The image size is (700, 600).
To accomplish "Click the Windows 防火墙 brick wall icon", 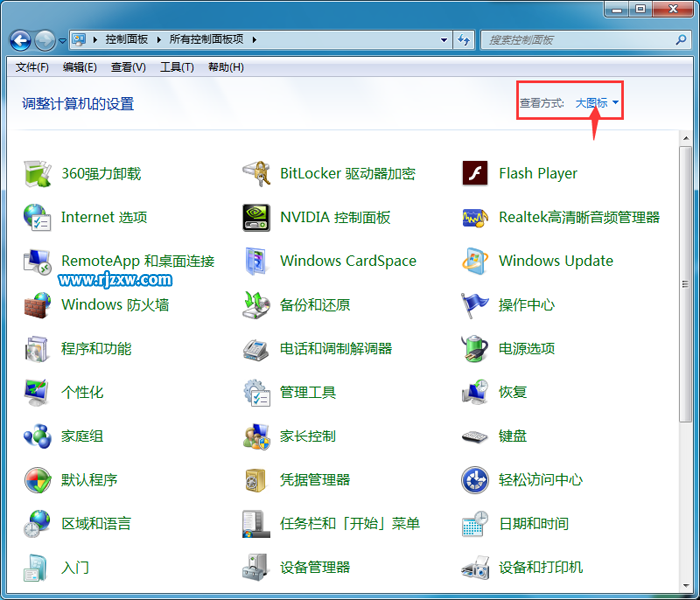I will click(37, 305).
